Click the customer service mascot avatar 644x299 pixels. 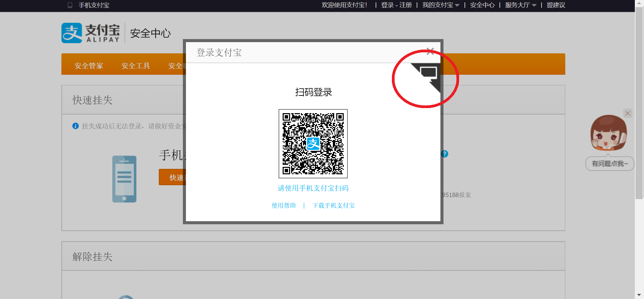(608, 133)
